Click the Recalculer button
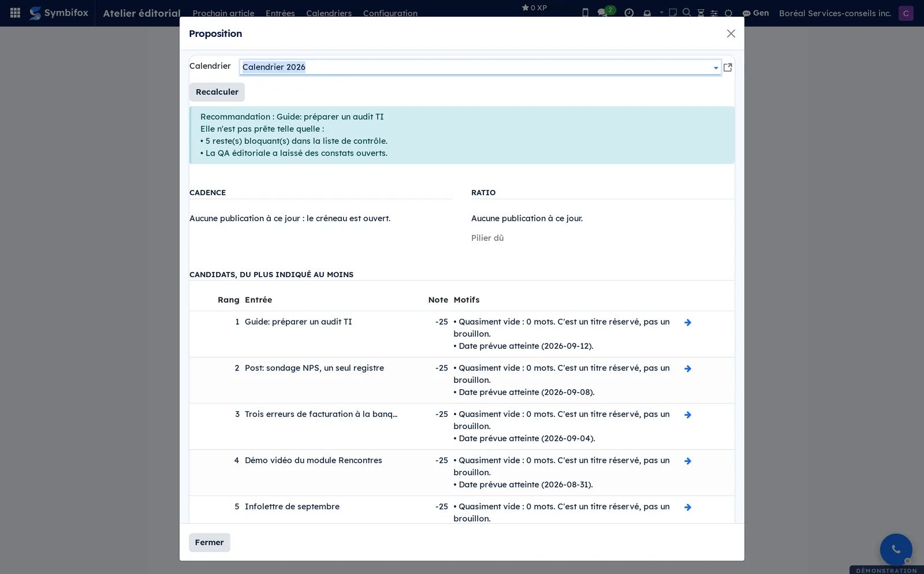Viewport: 924px width, 574px height. [217, 92]
